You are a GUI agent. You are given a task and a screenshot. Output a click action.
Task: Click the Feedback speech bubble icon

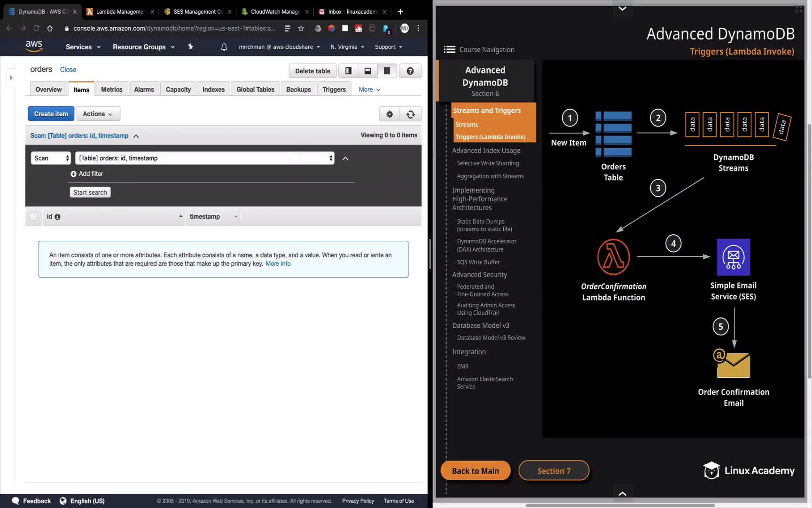coord(16,501)
